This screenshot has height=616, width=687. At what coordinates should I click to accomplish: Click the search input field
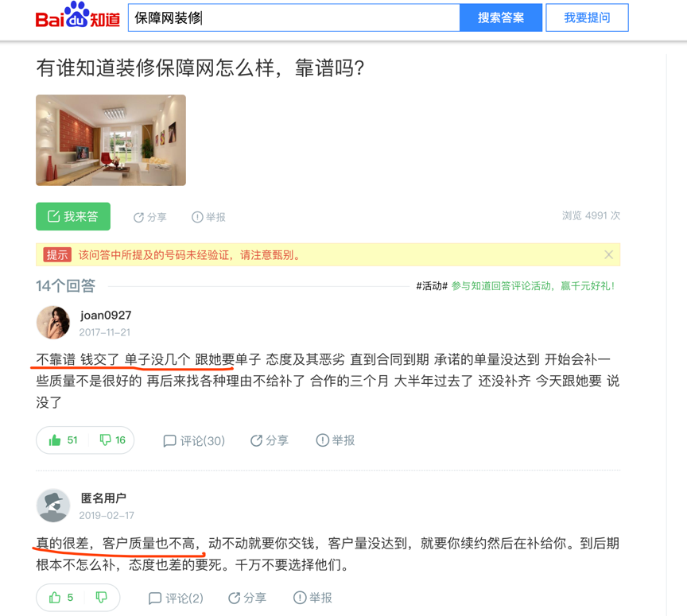tap(294, 17)
